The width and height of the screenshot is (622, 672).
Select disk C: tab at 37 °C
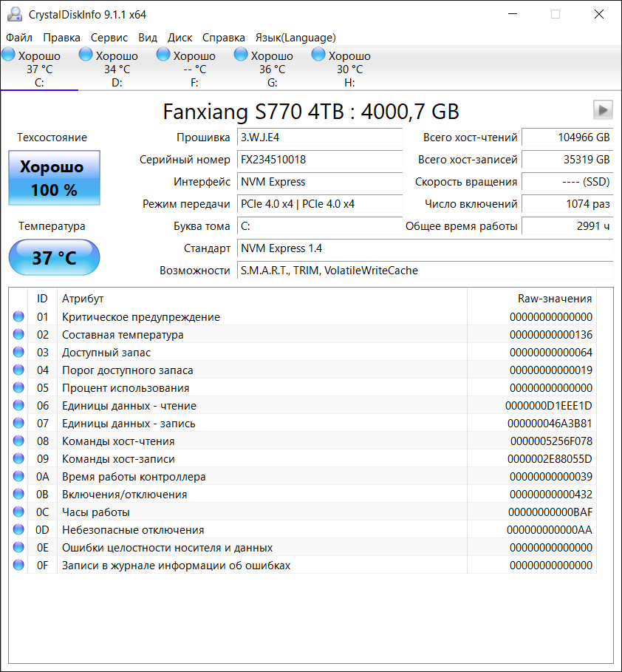point(39,69)
